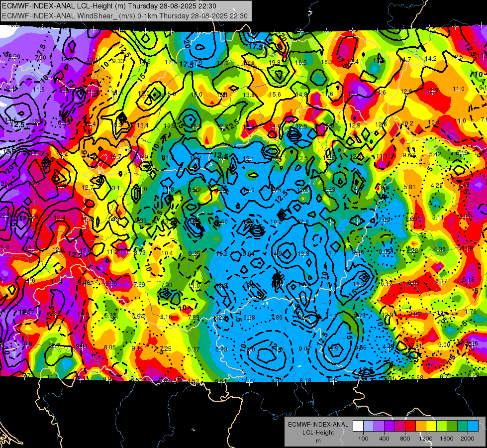This screenshot has width=487, height=448.
Task: Click the '800' legend scale label
Action: pyautogui.click(x=405, y=439)
